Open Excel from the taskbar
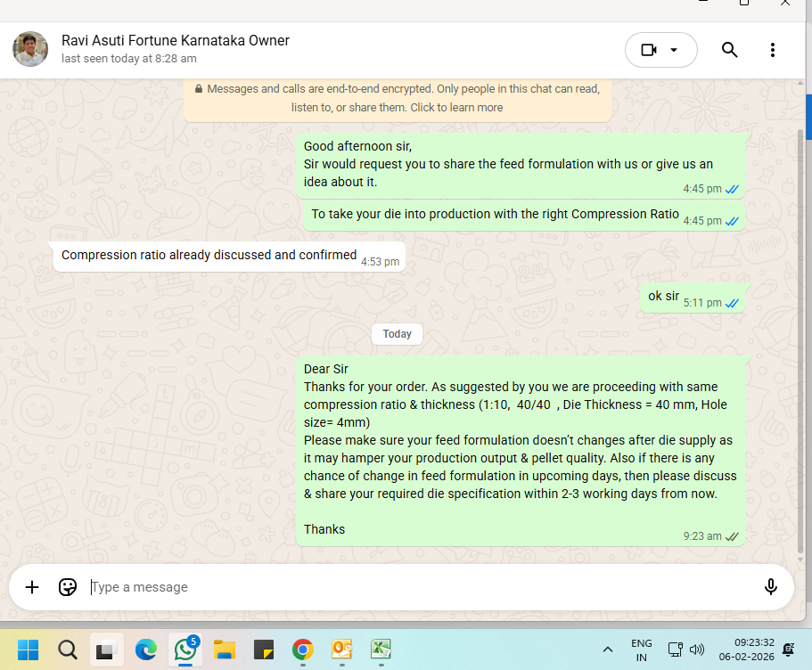Viewport: 812px width, 670px height. tap(381, 650)
